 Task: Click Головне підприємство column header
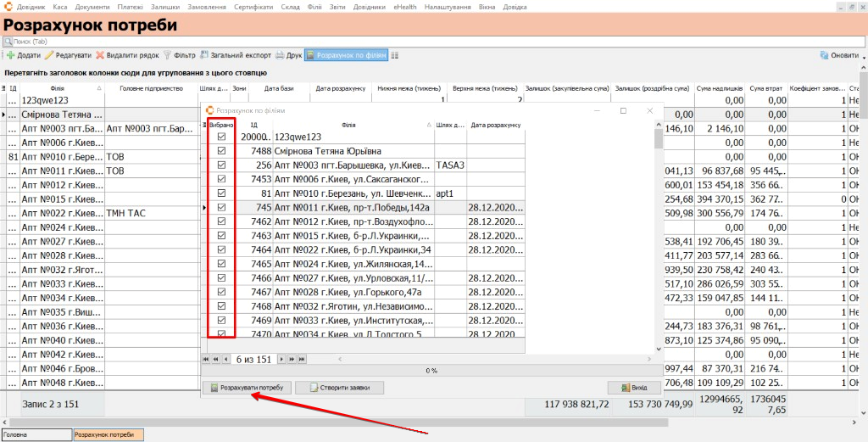151,88
